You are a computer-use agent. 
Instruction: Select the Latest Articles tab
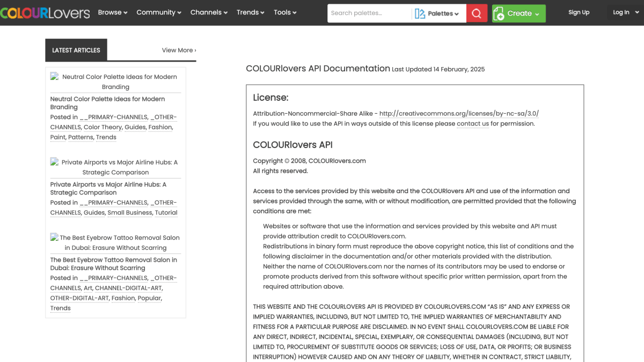tap(76, 50)
